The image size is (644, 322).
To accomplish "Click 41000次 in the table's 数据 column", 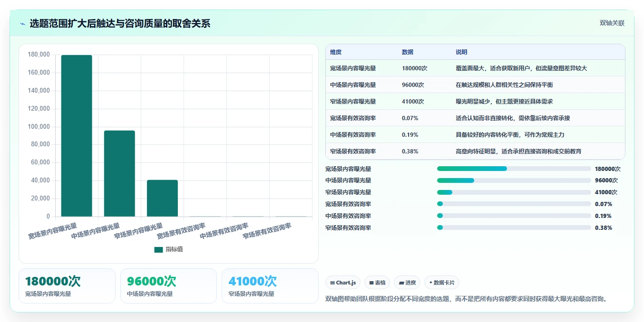I will tap(413, 102).
